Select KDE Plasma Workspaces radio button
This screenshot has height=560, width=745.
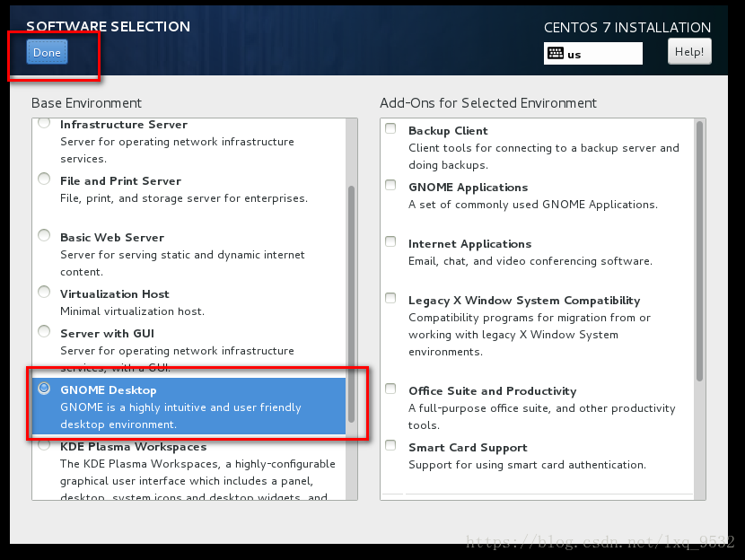(44, 445)
